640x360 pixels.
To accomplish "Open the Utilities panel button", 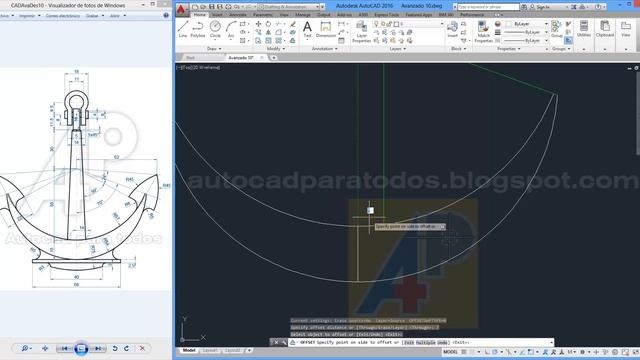I will pos(584,29).
